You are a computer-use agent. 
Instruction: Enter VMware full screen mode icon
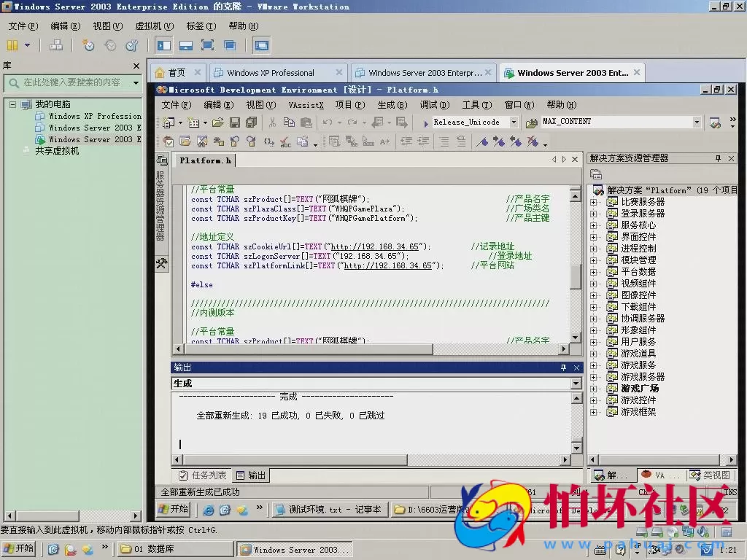(x=208, y=45)
